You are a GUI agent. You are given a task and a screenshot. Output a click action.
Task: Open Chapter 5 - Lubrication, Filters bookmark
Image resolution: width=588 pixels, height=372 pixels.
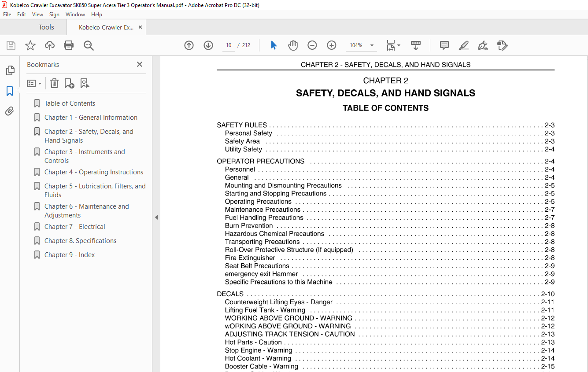tap(95, 191)
